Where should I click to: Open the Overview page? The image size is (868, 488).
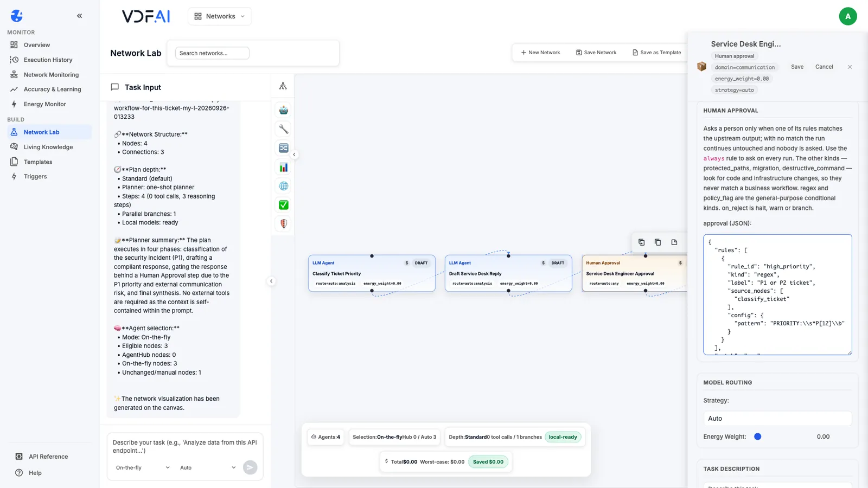tap(37, 45)
